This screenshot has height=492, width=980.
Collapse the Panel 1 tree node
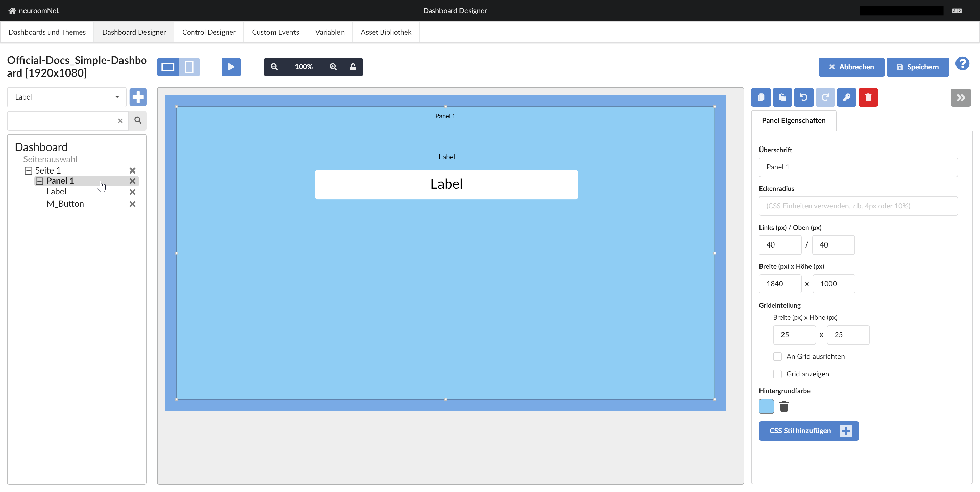39,181
